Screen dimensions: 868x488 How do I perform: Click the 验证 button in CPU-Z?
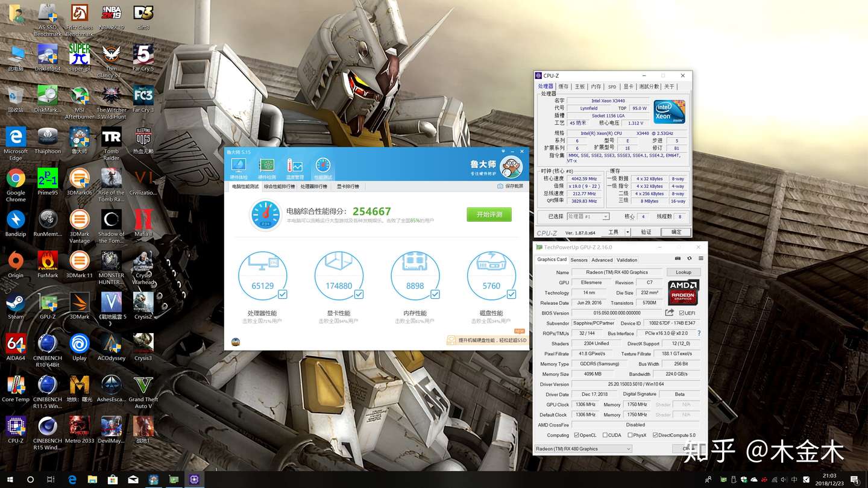coord(646,232)
